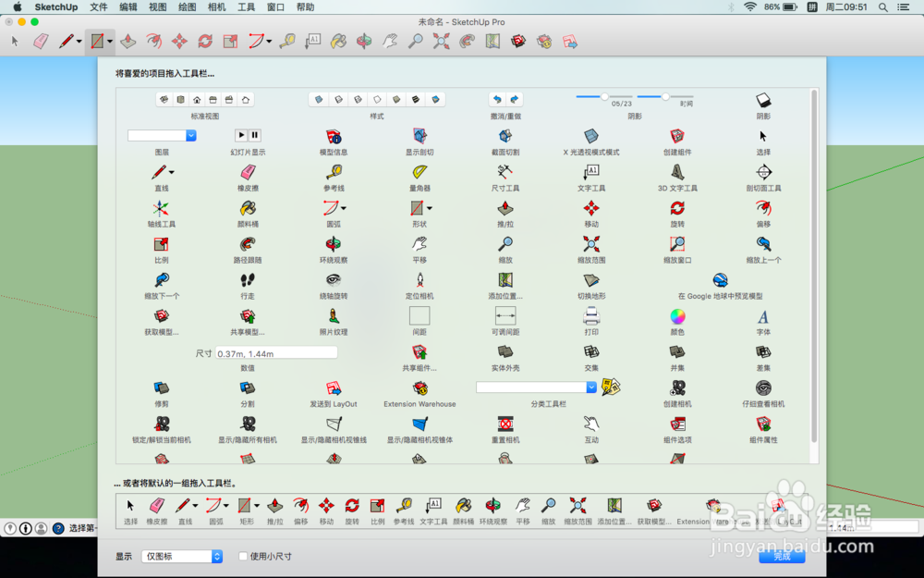
Task: Expand the 圆弧 dropdown arrow in the palette
Action: (x=344, y=208)
